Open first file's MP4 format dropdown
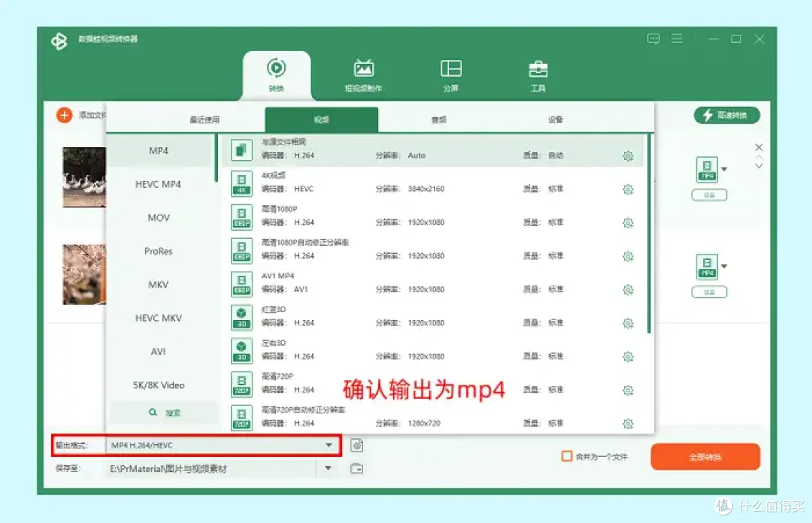Screen dimensions: 812x523 coord(724,169)
